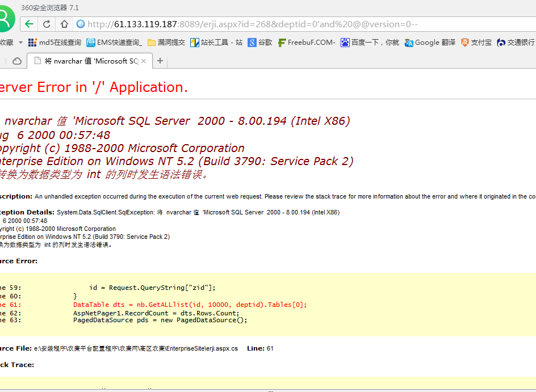Click the 'Microsoft SQL Server 2000 - 8.00.194' italic text
The width and height of the screenshot is (536, 392).
point(181,121)
